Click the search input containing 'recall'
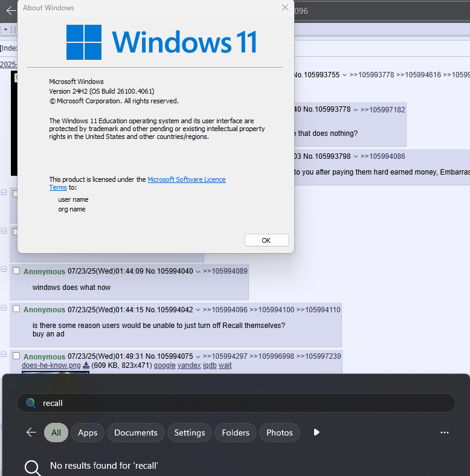The width and height of the screenshot is (470, 476). click(236, 403)
